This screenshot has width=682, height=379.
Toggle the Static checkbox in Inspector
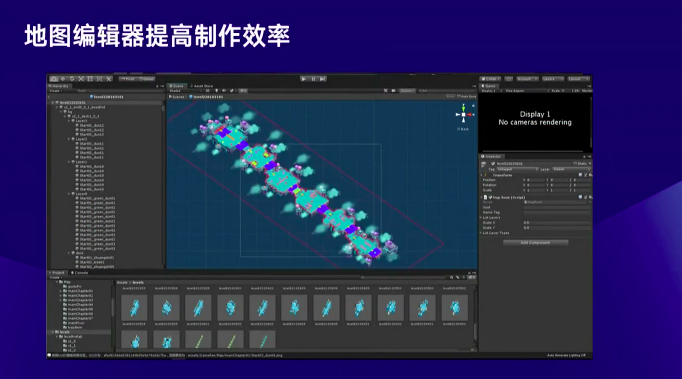pyautogui.click(x=575, y=163)
